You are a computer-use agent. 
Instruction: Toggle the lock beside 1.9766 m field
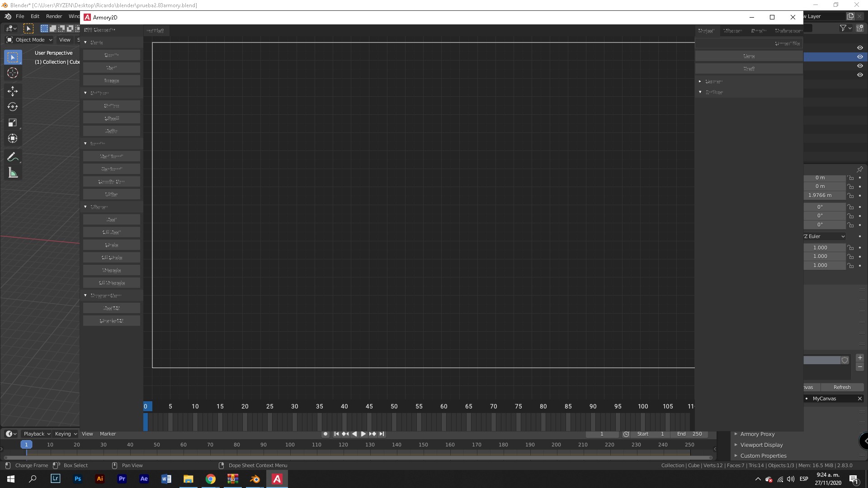851,196
